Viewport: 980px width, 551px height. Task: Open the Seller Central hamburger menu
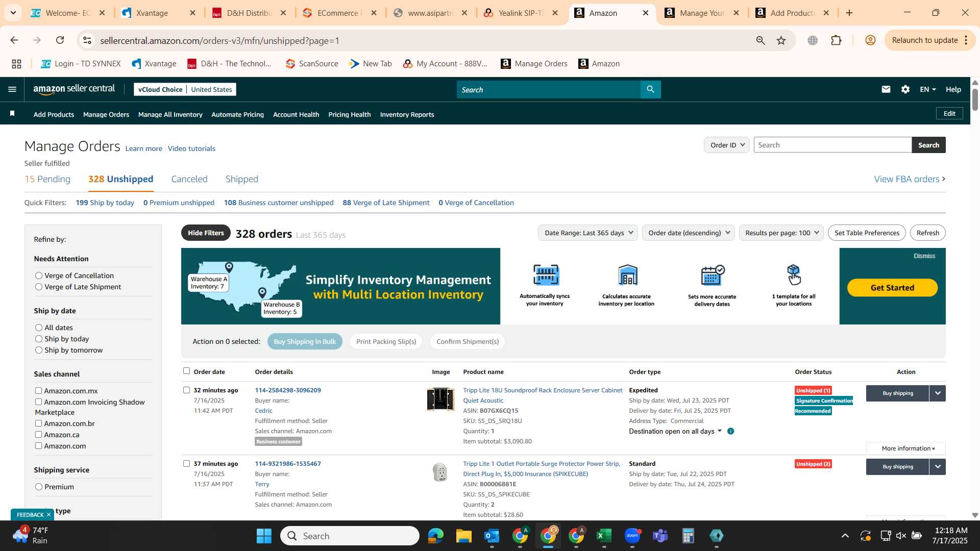pos(12,89)
